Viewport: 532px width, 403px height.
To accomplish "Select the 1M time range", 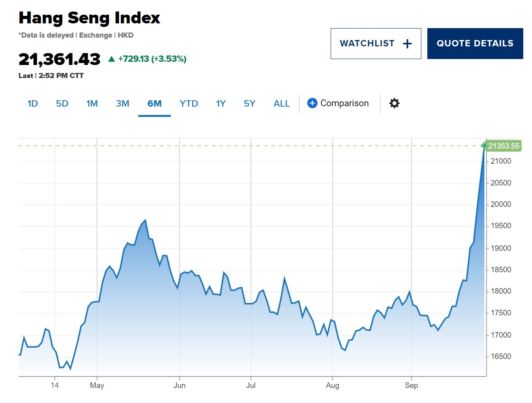I will click(92, 104).
